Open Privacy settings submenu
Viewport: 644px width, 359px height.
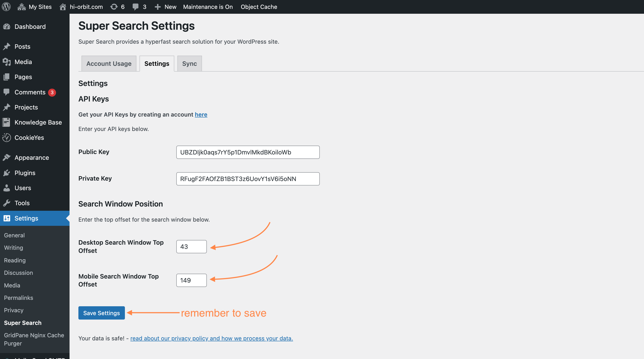click(14, 310)
